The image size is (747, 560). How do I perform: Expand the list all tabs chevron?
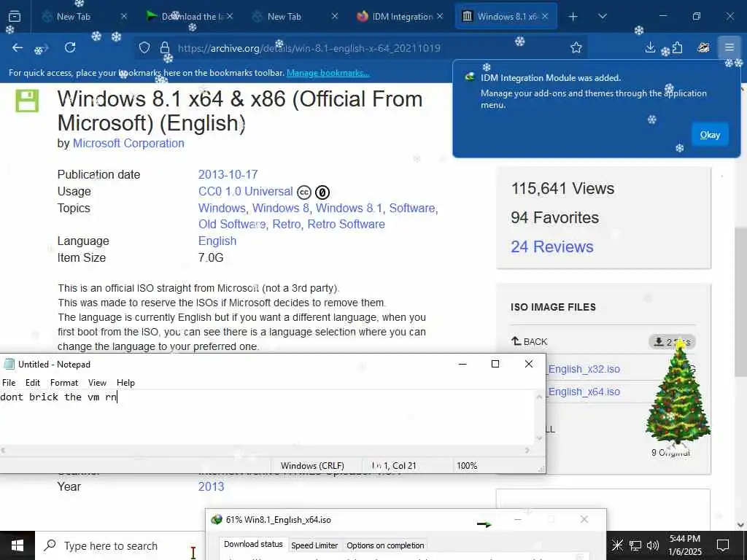tap(603, 17)
